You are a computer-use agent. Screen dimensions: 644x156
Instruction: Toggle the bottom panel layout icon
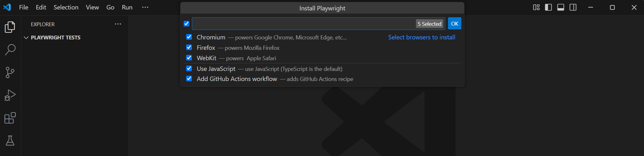coord(561,7)
